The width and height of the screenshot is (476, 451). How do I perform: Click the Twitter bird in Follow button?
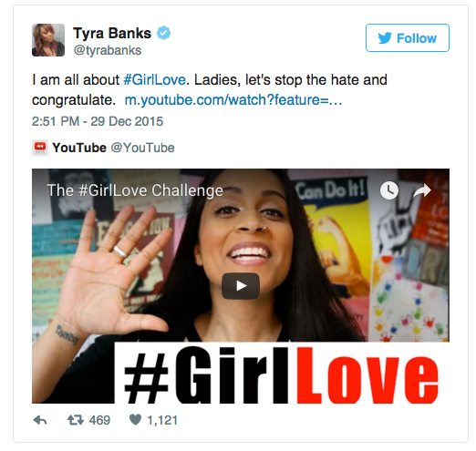pos(385,38)
